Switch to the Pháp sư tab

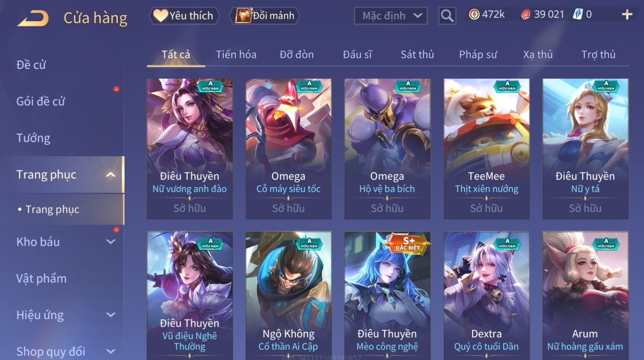[x=478, y=55]
